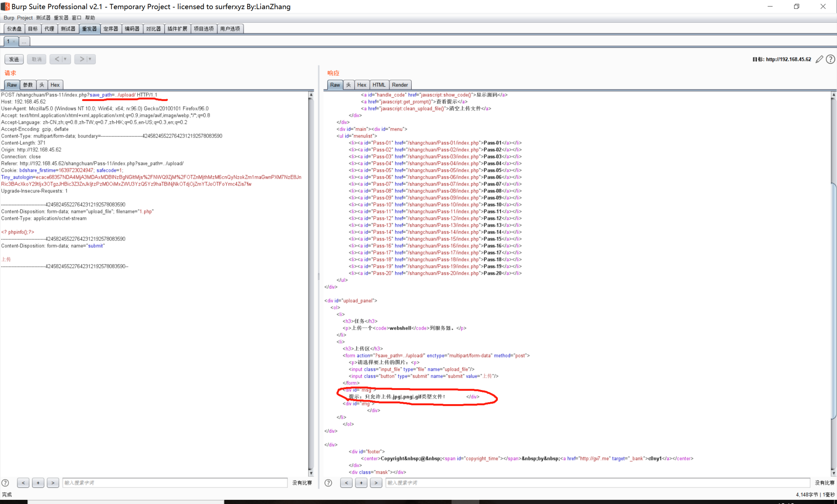The height and width of the screenshot is (504, 837).
Task: Switch response view to Render tab
Action: [399, 85]
